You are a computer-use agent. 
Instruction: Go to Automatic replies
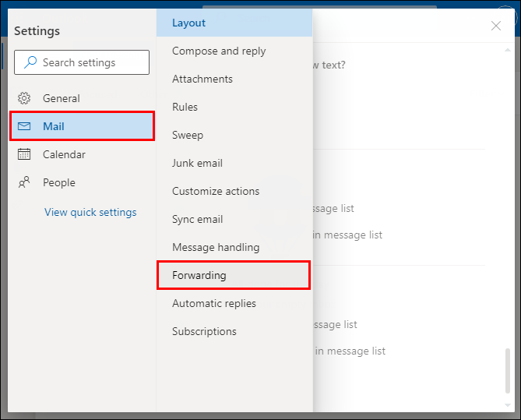pyautogui.click(x=214, y=303)
